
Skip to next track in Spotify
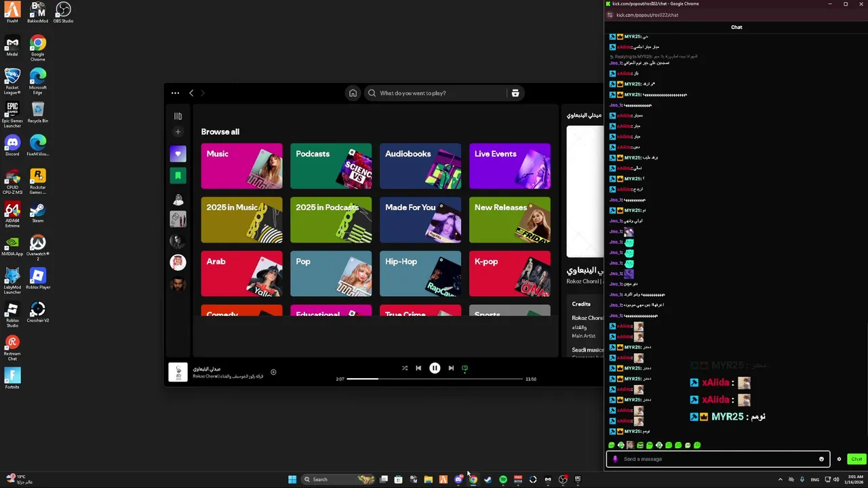click(x=451, y=368)
